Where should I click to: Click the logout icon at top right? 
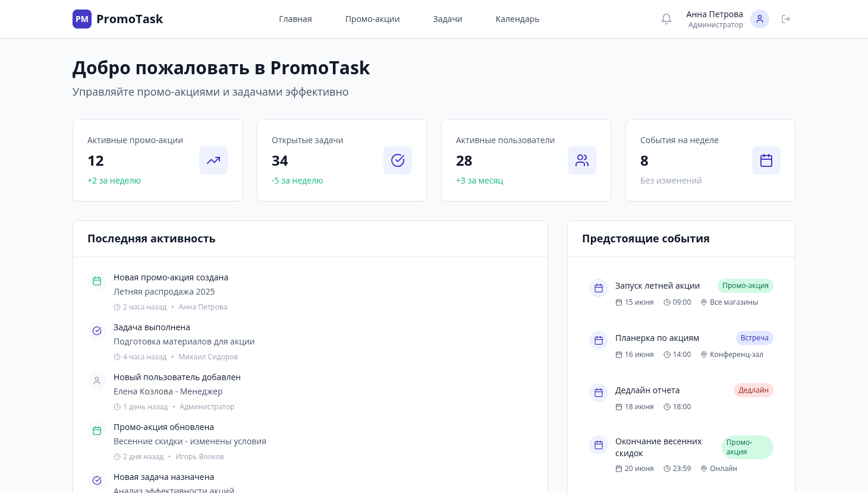786,19
